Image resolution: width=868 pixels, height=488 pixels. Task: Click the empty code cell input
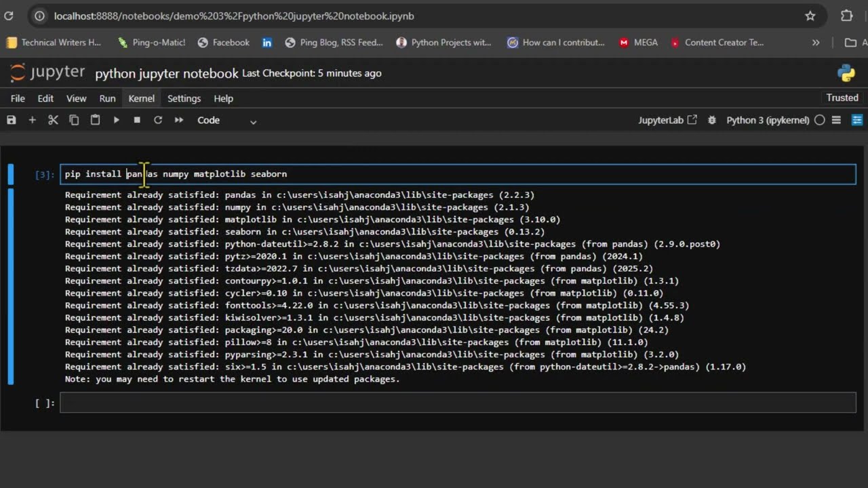[x=458, y=403]
